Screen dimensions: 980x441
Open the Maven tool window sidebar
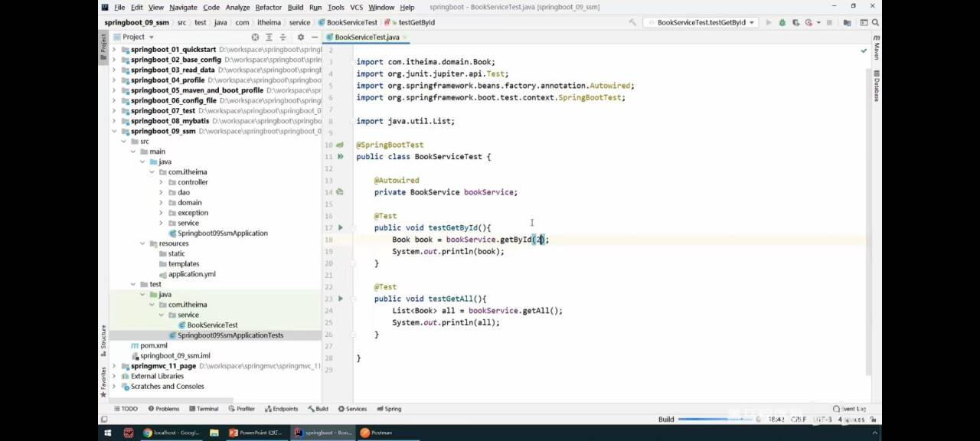pyautogui.click(x=876, y=47)
